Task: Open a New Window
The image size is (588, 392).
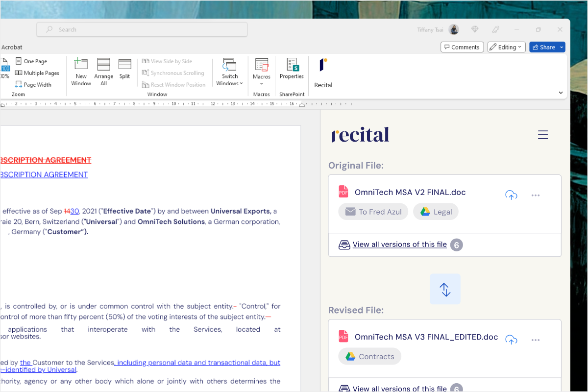Action: [x=81, y=72]
